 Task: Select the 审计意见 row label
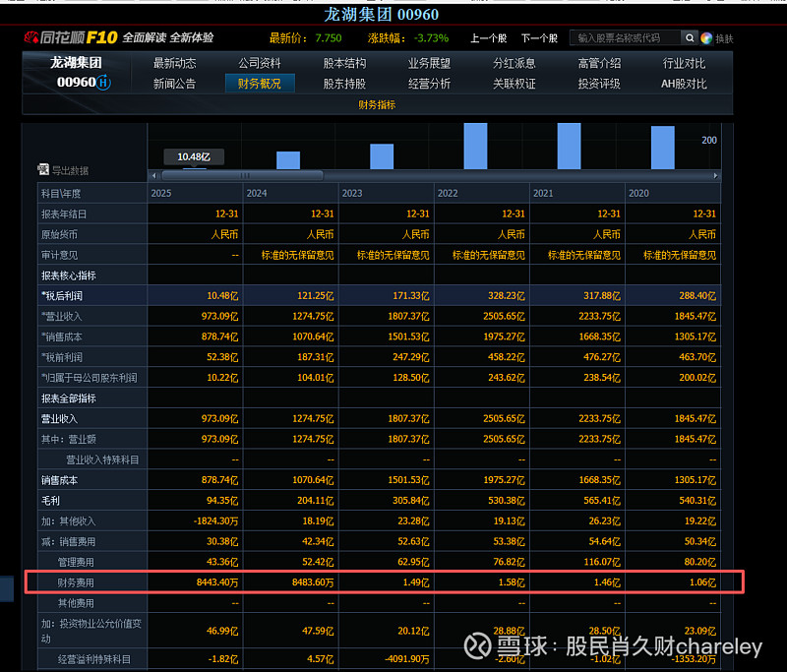pyautogui.click(x=59, y=255)
